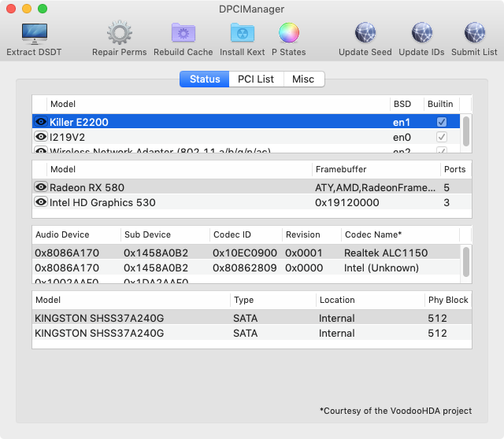Click Submit List globe icon
Viewport: 504px width, 439px height.
(x=474, y=33)
